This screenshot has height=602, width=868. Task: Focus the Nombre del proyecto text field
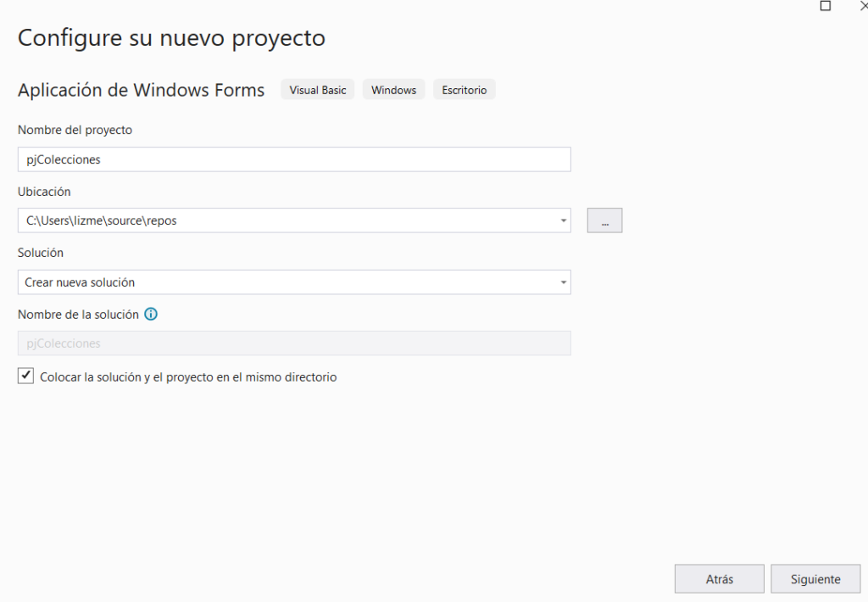click(294, 159)
